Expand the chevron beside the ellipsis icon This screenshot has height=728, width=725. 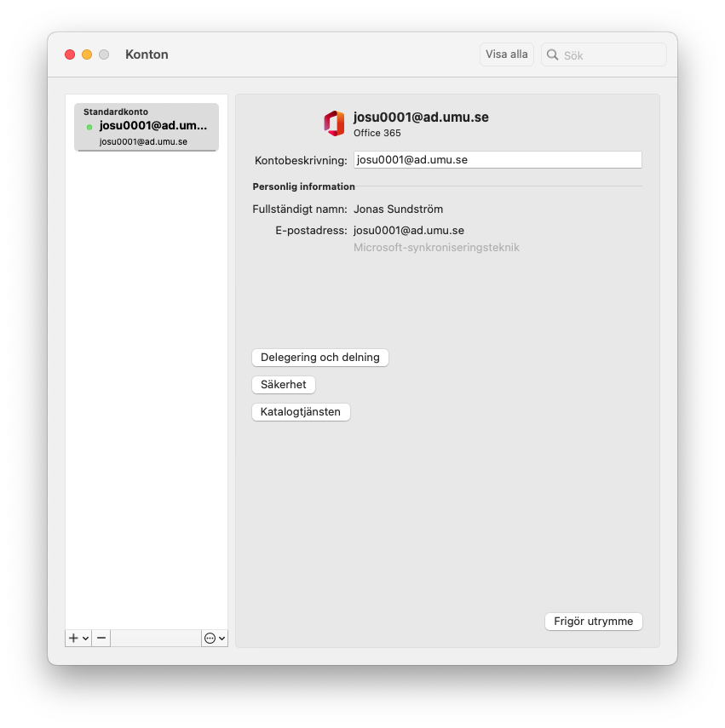point(222,639)
